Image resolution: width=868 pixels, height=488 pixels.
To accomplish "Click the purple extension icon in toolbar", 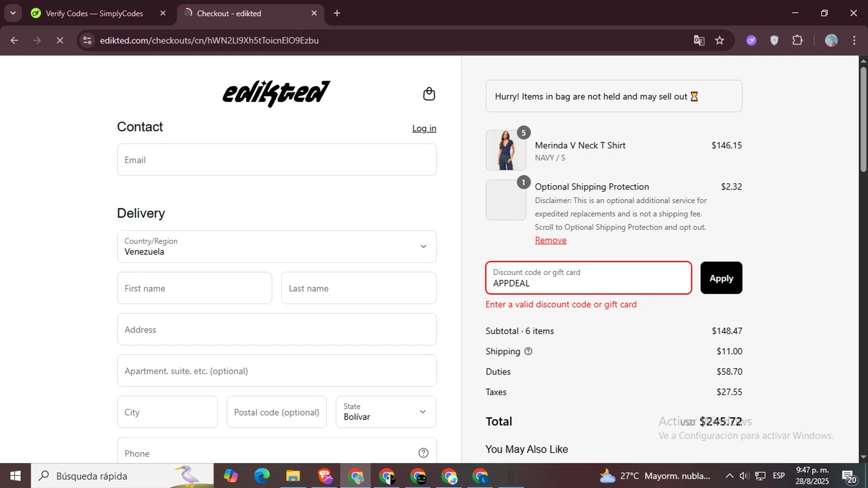I will point(751,41).
